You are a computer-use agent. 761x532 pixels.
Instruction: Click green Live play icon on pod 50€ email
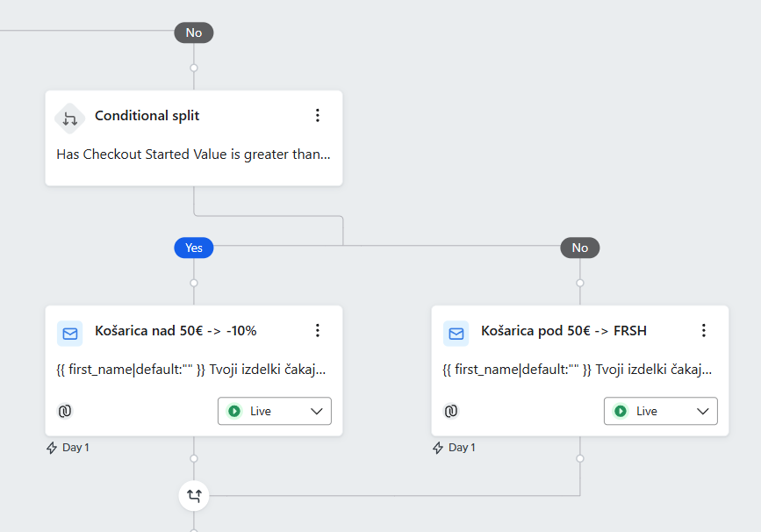[x=621, y=411]
